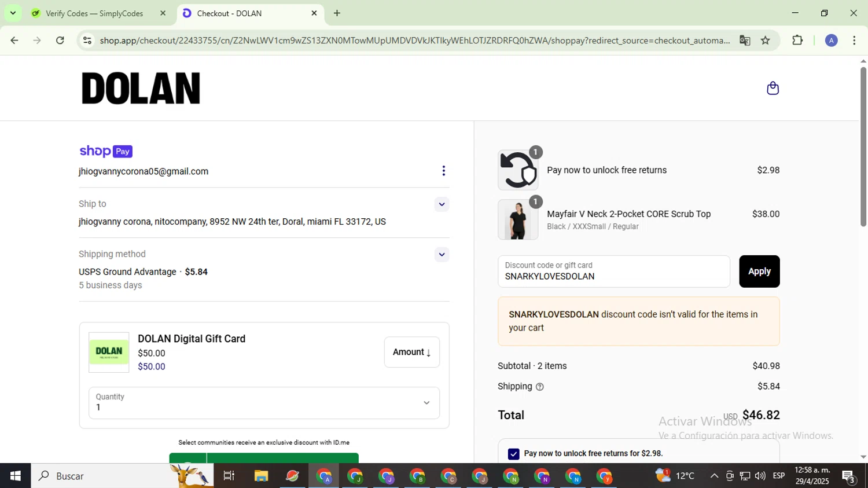Bookmark this page with the star icon

(x=766, y=40)
